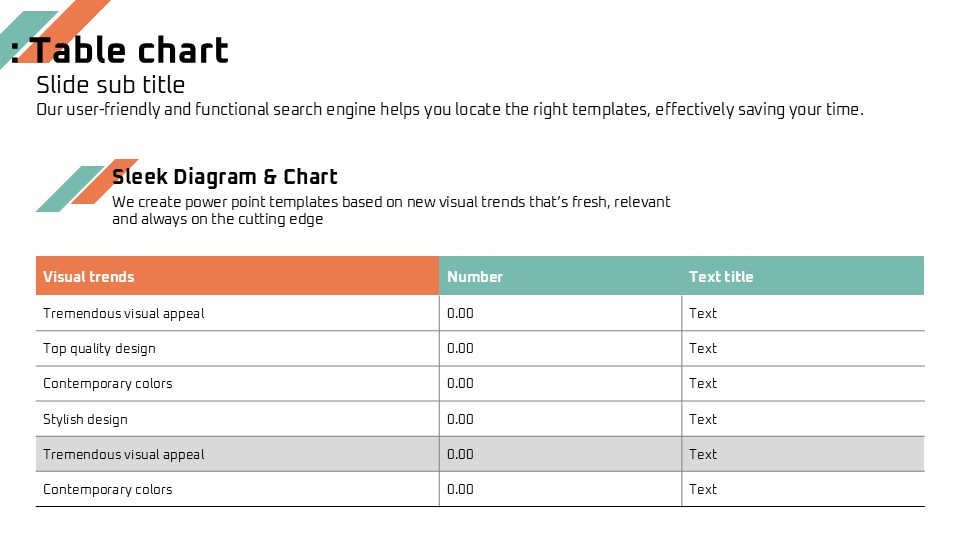Click "Contemporary colors" in the last table row
Screen dimensions: 960x540
coord(107,489)
